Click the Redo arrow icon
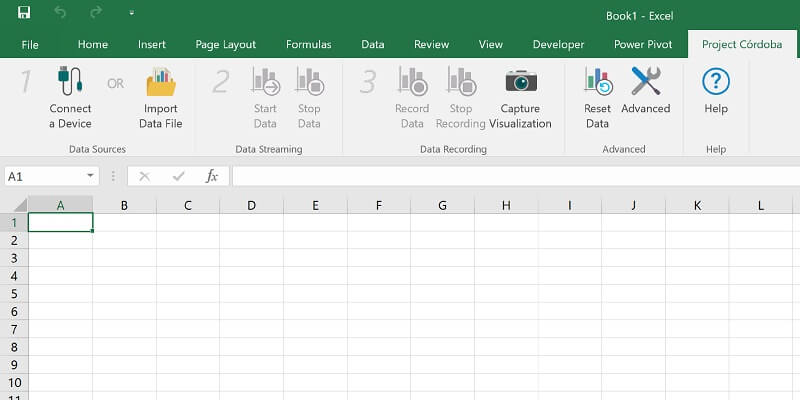Screen dimensions: 800x400 [96, 13]
